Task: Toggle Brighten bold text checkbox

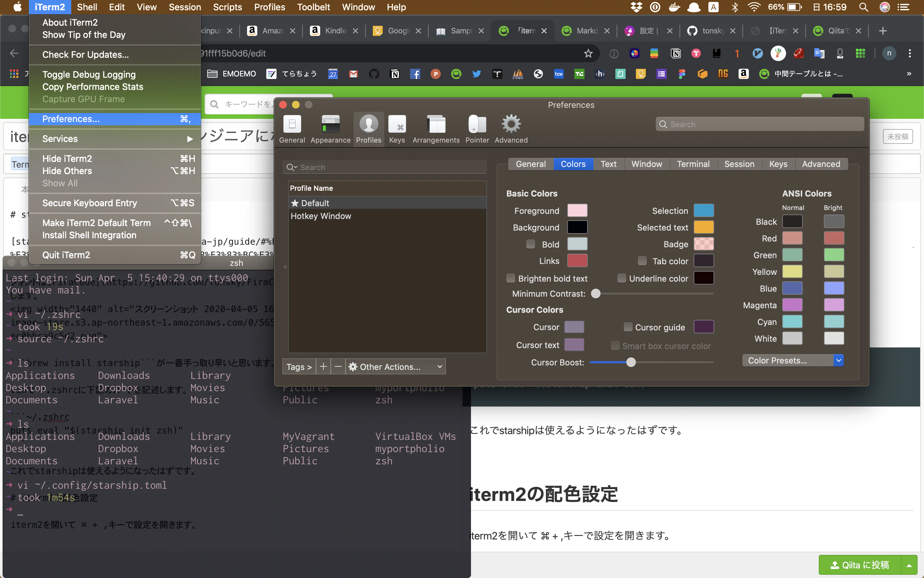Action: click(510, 278)
